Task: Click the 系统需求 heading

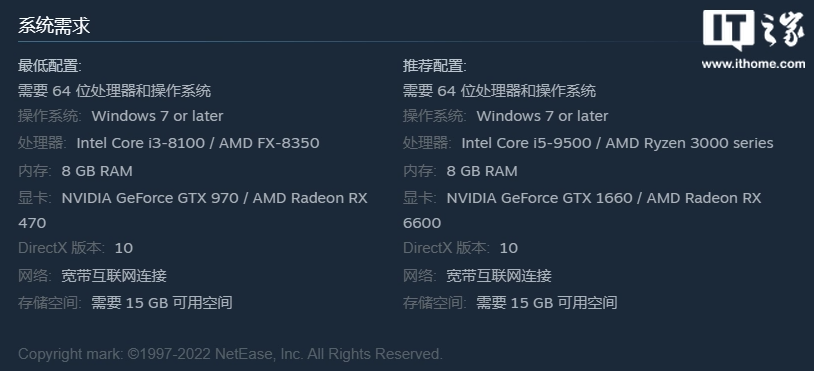Action: point(54,25)
